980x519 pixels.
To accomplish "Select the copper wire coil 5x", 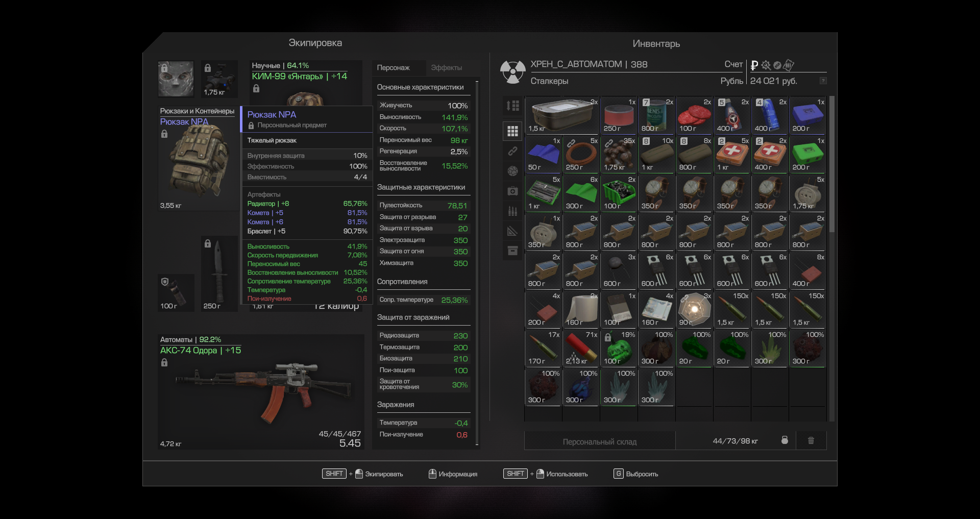I will pyautogui.click(x=581, y=154).
